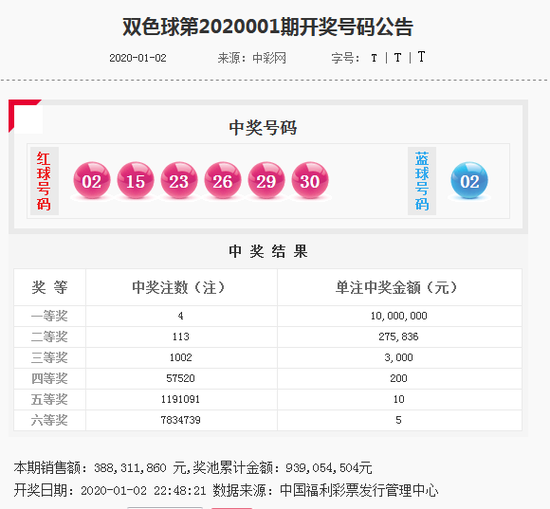The height and width of the screenshot is (509, 550).
Task: Click second prize count 113
Action: coord(181,337)
